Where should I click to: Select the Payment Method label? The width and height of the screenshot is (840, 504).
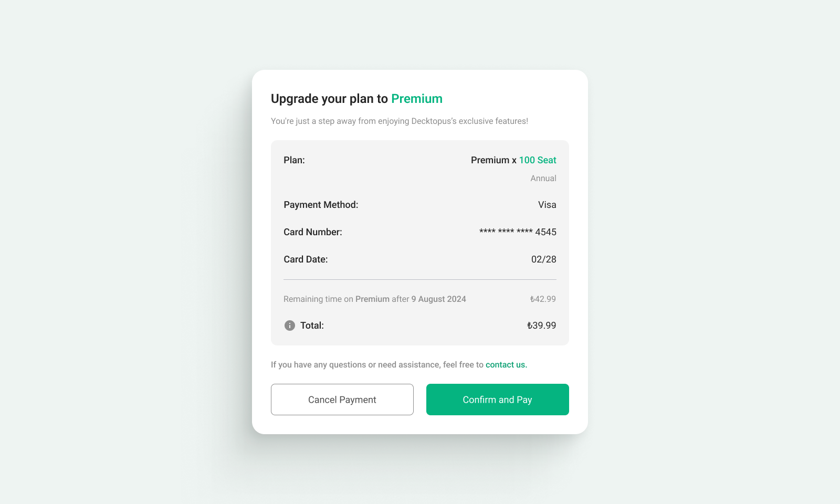321,205
